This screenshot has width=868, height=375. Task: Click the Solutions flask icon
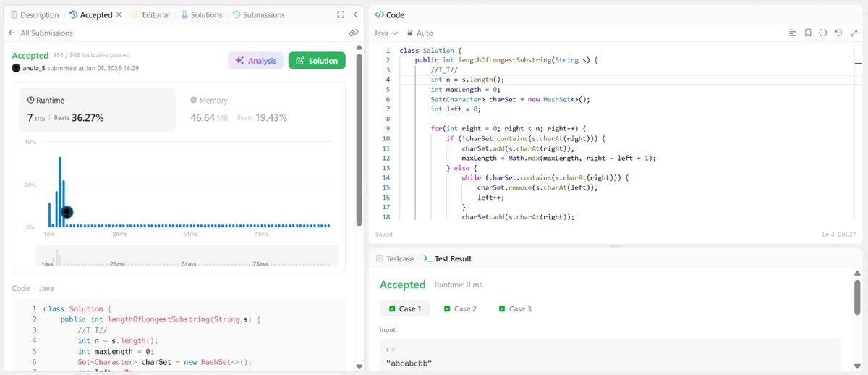point(184,14)
